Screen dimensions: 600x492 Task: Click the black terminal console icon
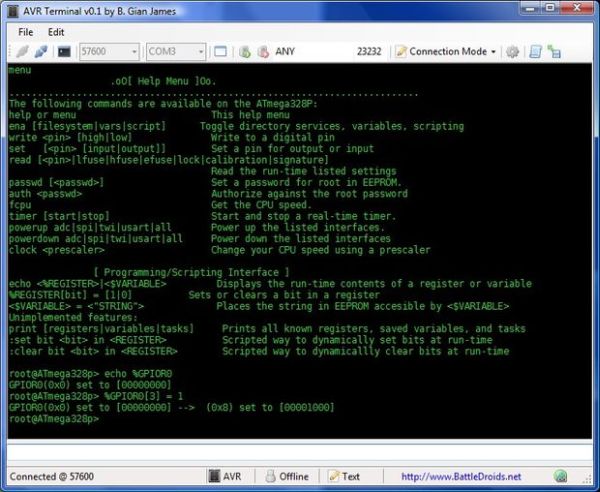tap(64, 52)
